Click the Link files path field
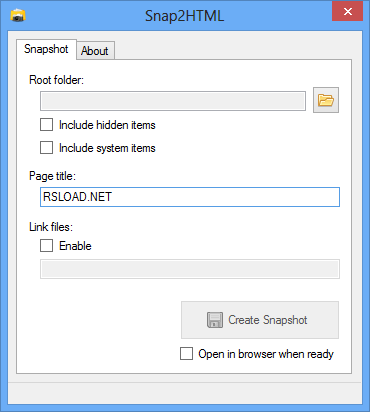This screenshot has height=412, width=370. pyautogui.click(x=190, y=269)
